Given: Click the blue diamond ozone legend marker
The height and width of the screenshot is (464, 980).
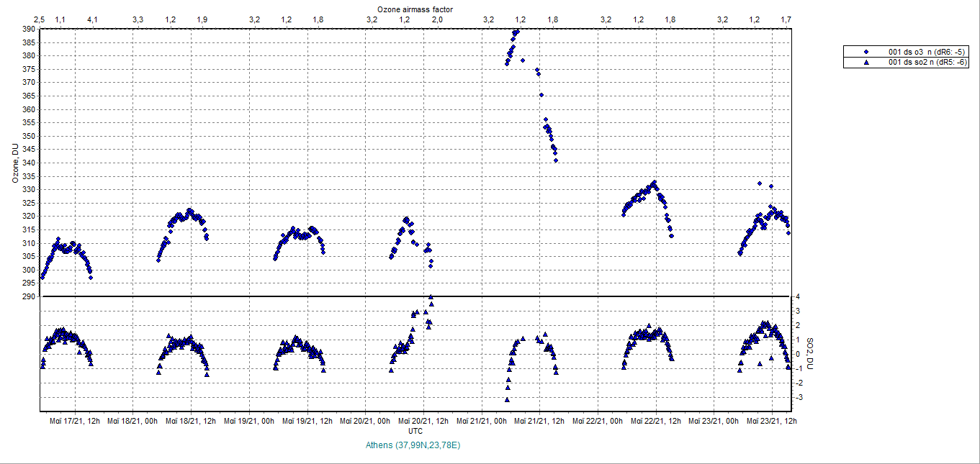Looking at the screenshot, I should (866, 52).
